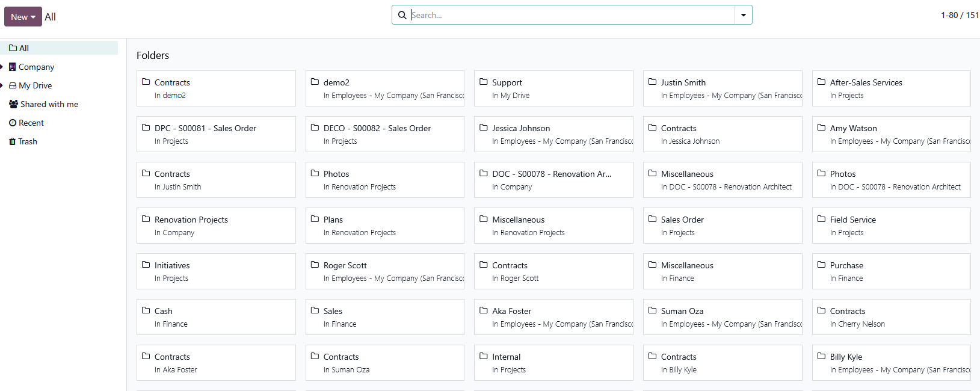The image size is (980, 391).
Task: Open the Purchase folder in Finance
Action: click(x=890, y=271)
